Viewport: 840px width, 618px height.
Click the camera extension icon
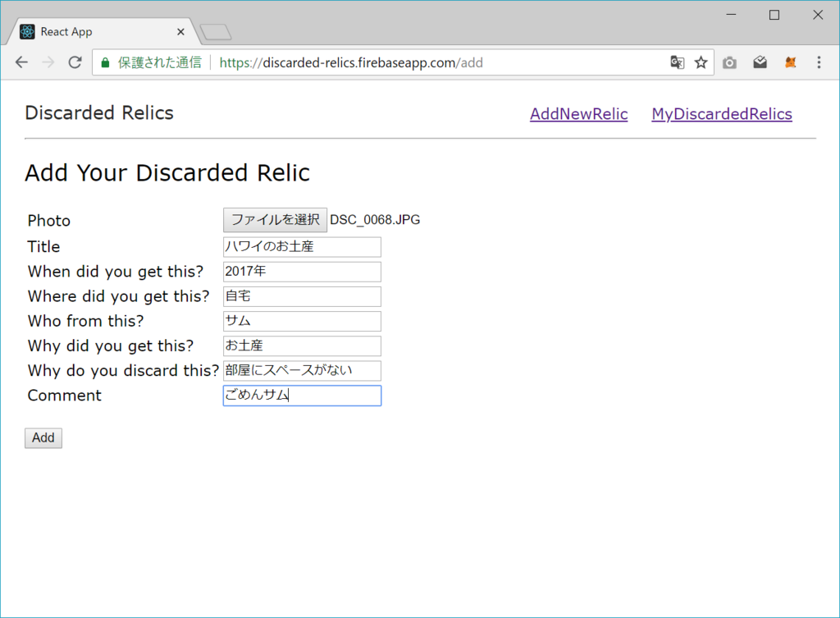click(729, 62)
